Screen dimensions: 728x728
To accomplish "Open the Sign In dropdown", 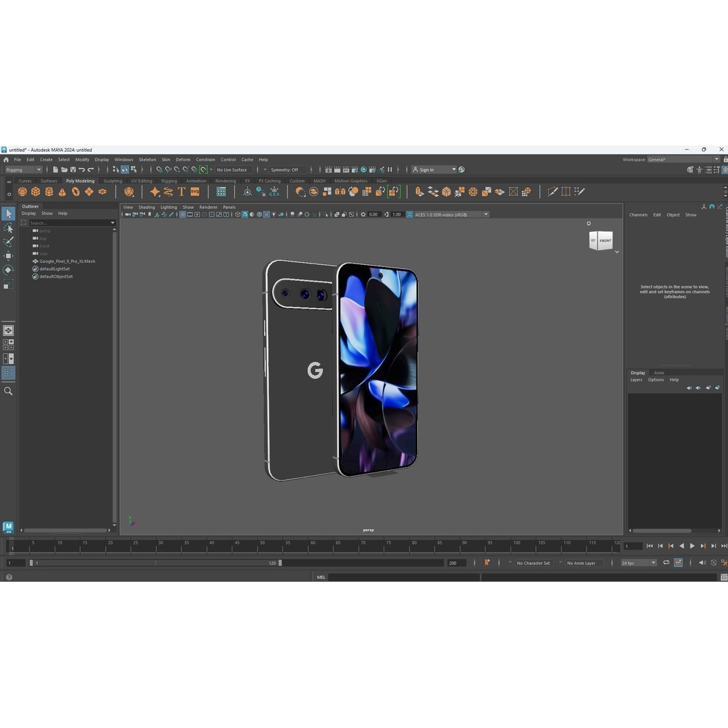I will pyautogui.click(x=435, y=169).
